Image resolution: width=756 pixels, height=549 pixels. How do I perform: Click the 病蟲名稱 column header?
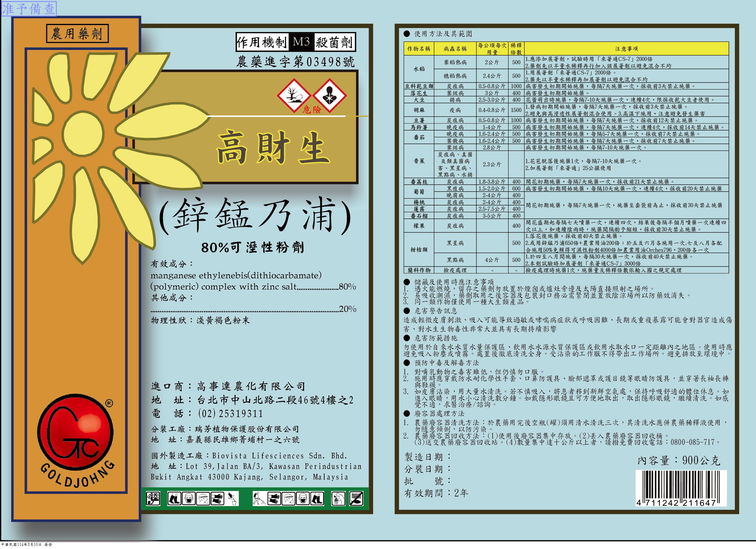(455, 49)
